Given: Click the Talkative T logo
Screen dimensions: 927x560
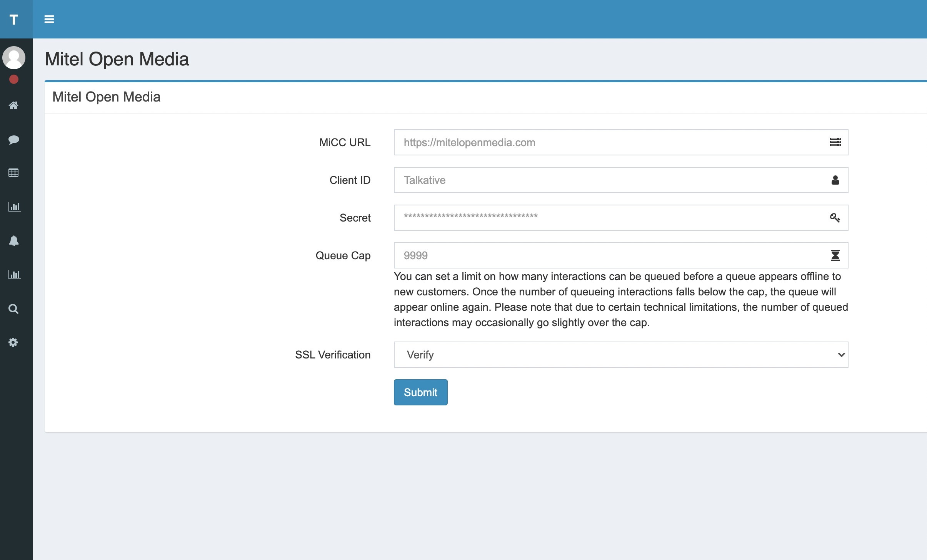Looking at the screenshot, I should (14, 19).
